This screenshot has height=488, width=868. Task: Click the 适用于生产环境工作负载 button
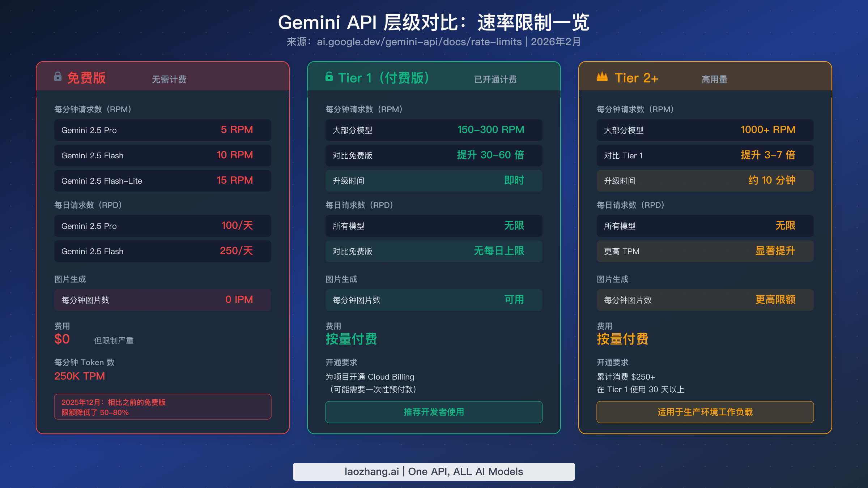(705, 412)
